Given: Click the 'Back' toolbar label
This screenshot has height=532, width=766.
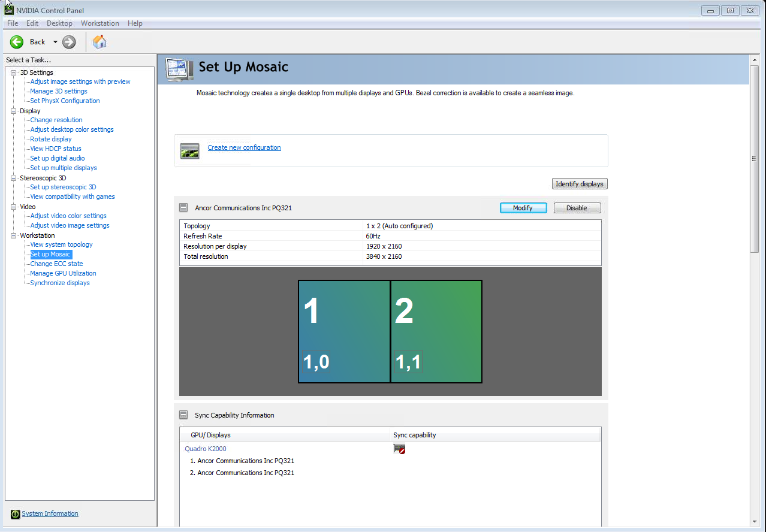Looking at the screenshot, I should (38, 42).
